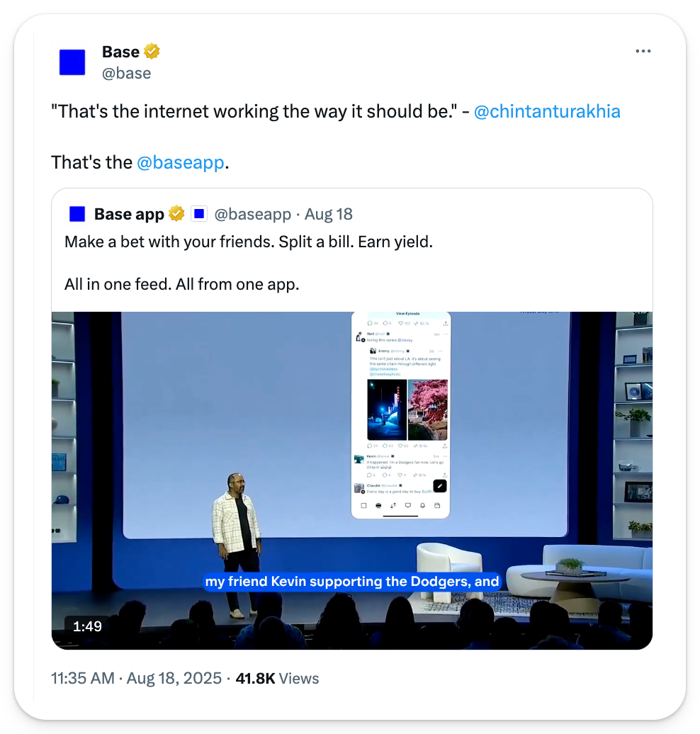The width and height of the screenshot is (700, 734).
Task: Open the Base display name profile link
Action: pyautogui.click(x=120, y=52)
